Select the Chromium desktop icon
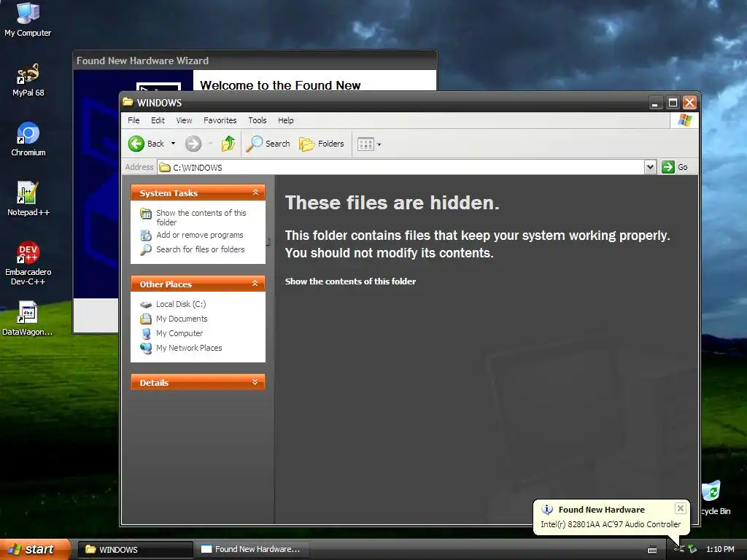This screenshot has width=747, height=560. point(28,139)
